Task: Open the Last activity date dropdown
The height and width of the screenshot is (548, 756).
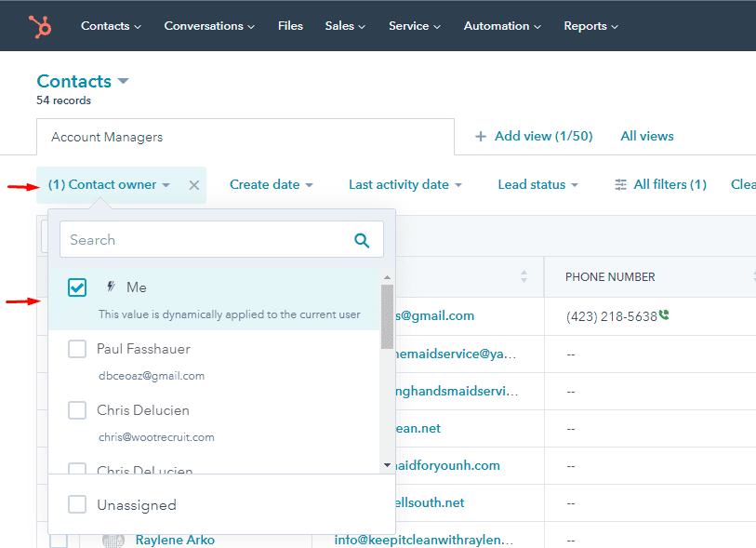Action: 405,185
